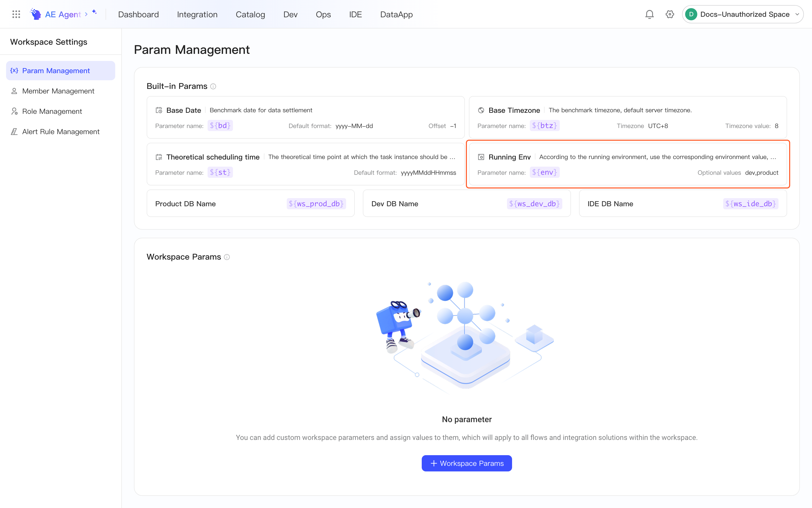
Task: Open the Catalog tab
Action: pos(250,14)
